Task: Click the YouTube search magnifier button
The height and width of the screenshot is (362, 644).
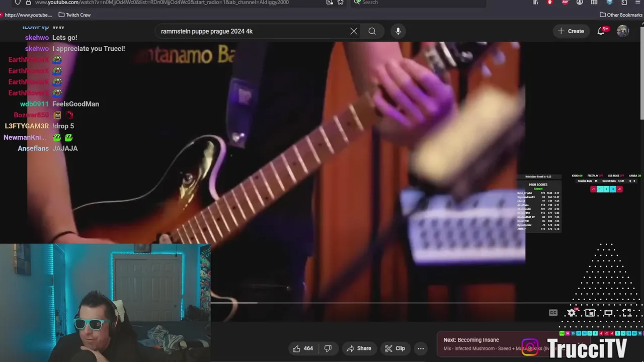Action: tap(372, 31)
